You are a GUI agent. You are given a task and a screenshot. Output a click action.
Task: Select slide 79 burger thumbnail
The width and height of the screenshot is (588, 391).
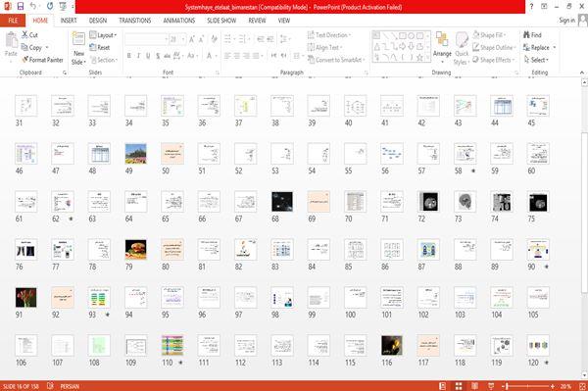point(136,250)
